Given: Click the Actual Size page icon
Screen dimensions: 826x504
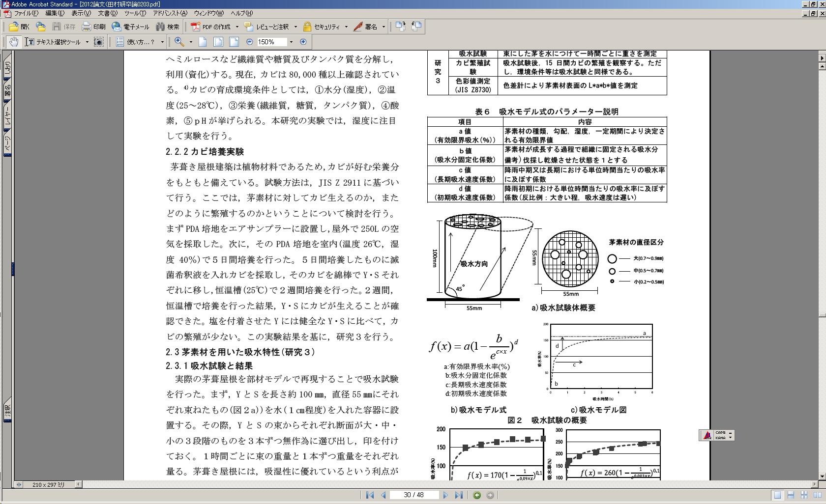Looking at the screenshot, I should point(203,42).
